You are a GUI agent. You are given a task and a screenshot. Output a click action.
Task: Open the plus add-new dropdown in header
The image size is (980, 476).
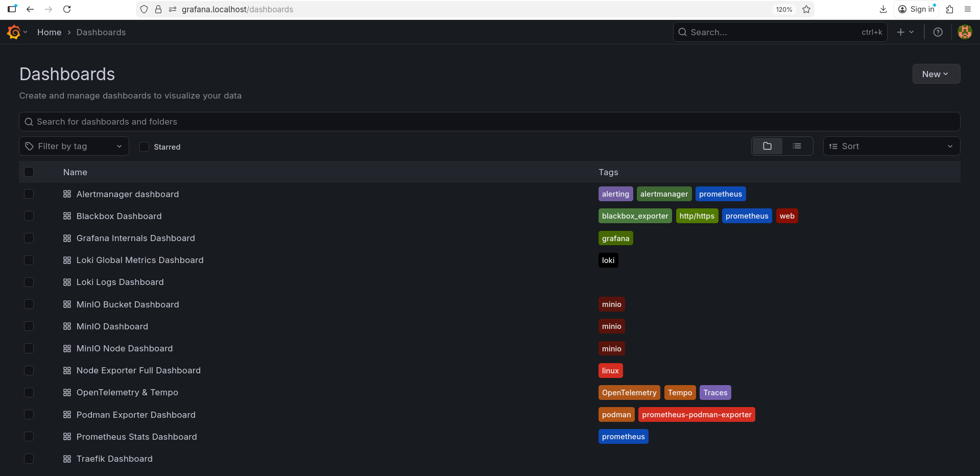[905, 32]
